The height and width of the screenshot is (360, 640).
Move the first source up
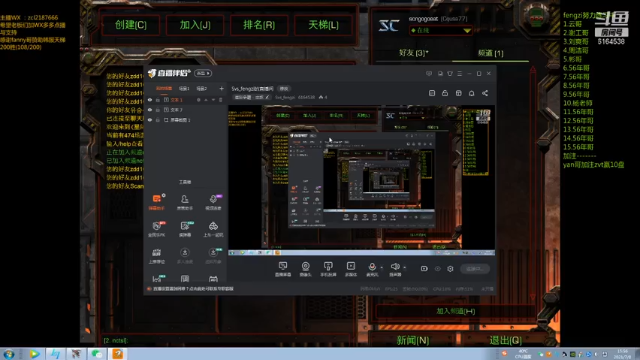206,100
